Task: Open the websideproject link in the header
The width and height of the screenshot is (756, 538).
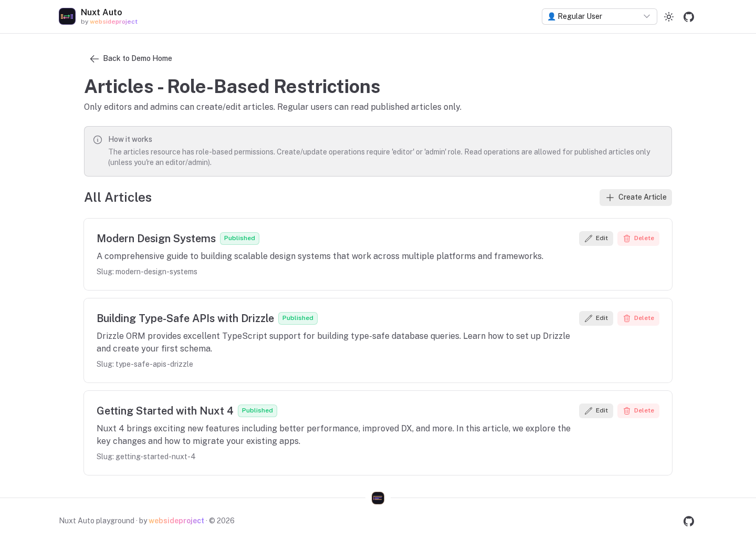Action: pos(114,22)
